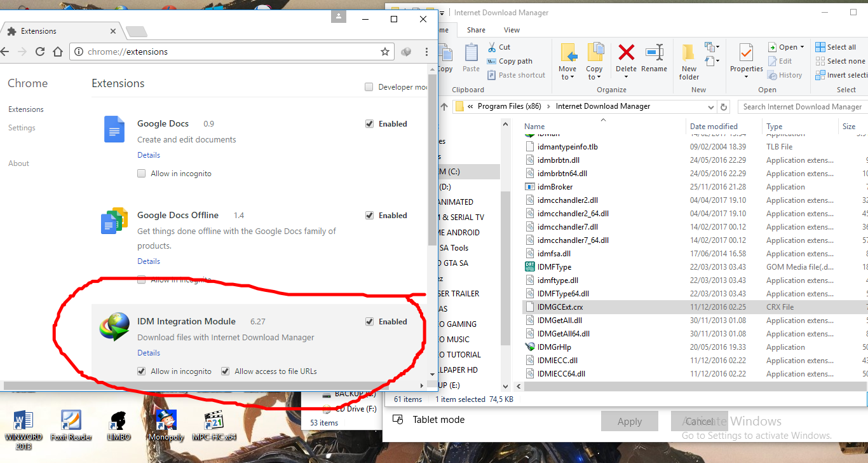Click Cut in Explorer ribbon
Screen dimensions: 868x463
(499, 47)
